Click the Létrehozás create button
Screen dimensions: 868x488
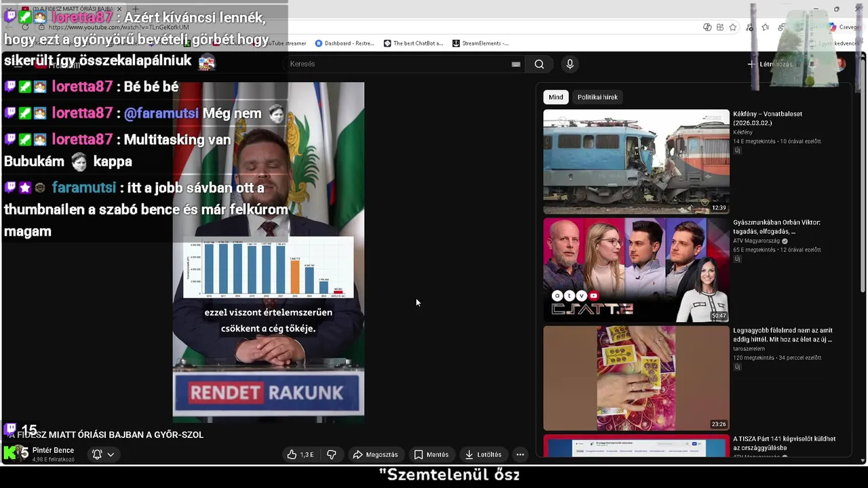coord(770,64)
